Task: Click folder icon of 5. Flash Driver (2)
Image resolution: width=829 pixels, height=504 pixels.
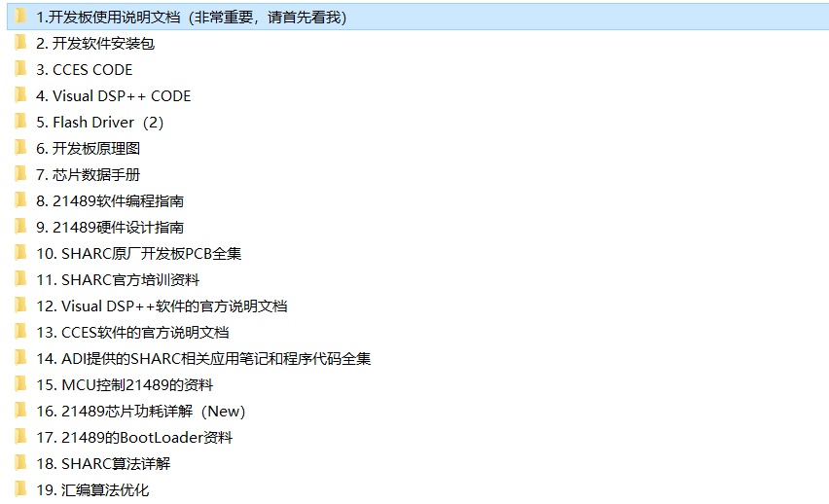Action: pos(20,121)
